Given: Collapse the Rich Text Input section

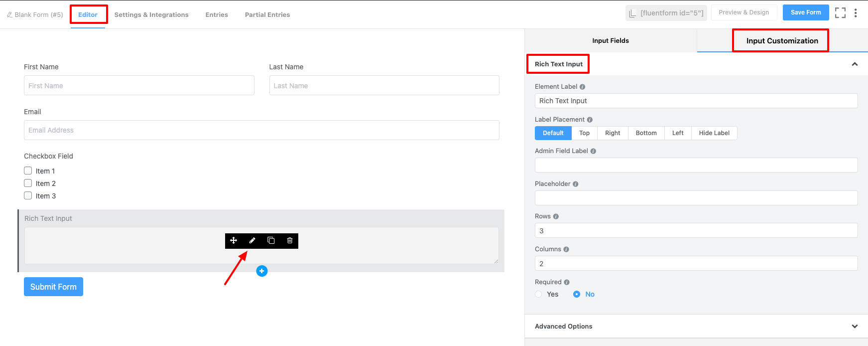Looking at the screenshot, I should (855, 64).
